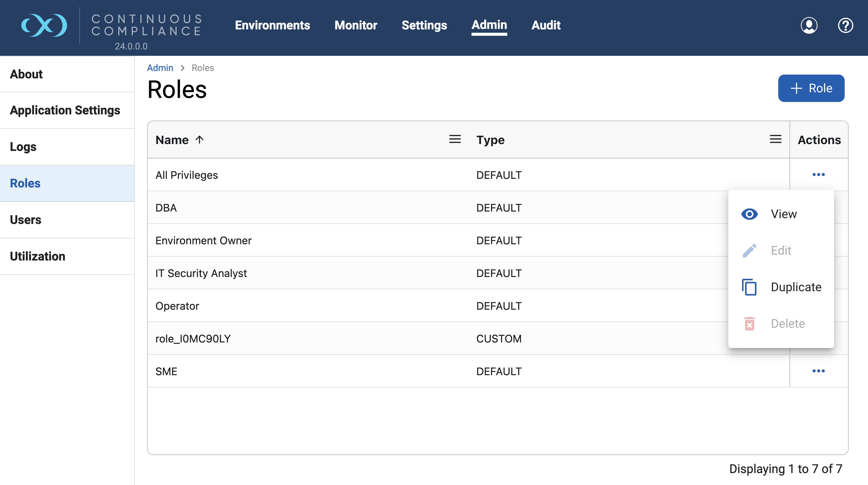
Task: Open Users in the sidebar
Action: click(26, 220)
